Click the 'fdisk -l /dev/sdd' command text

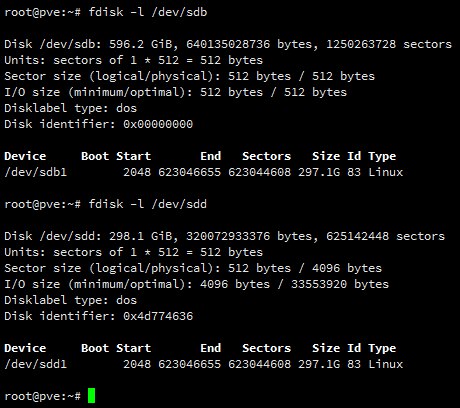pos(147,204)
